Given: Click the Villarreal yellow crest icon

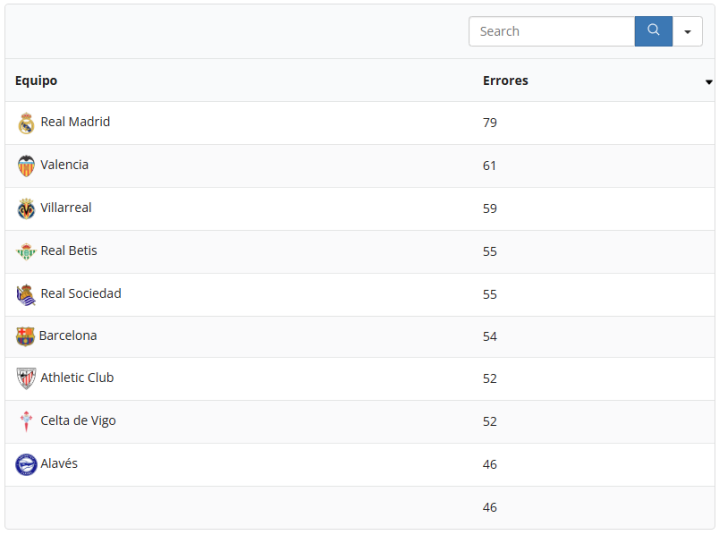Looking at the screenshot, I should coord(26,209).
